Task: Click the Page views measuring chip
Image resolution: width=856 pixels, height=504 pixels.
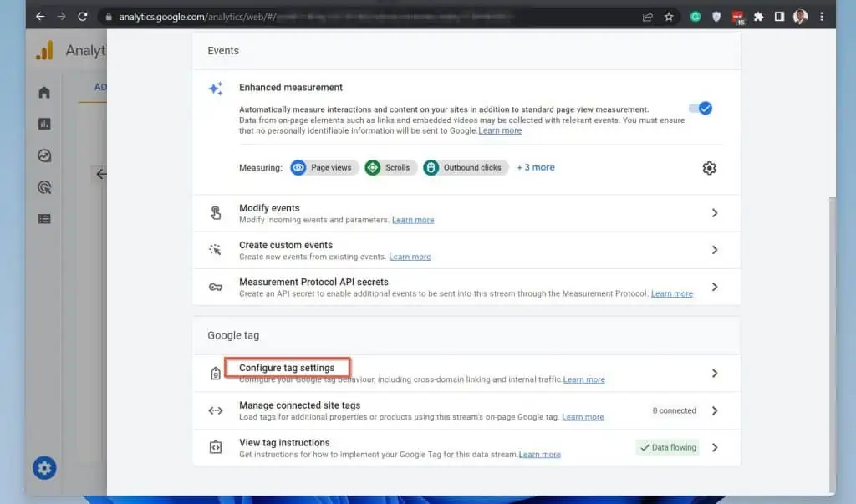Action: 324,167
